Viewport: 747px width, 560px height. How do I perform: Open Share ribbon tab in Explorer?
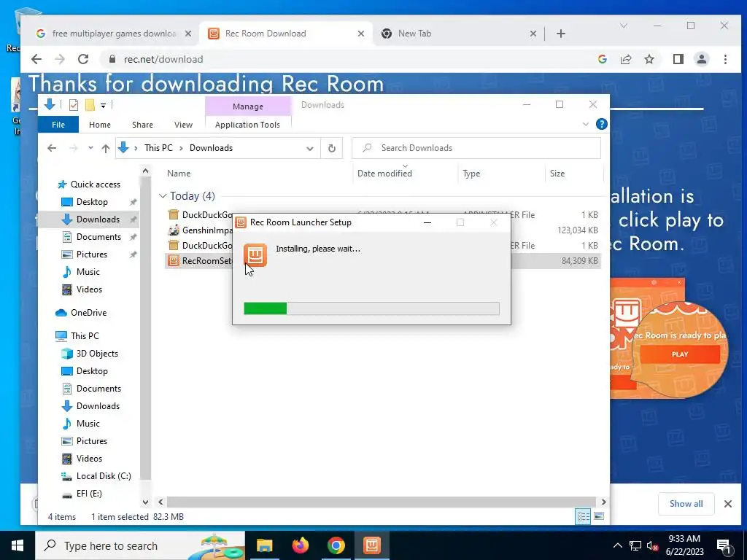142,125
